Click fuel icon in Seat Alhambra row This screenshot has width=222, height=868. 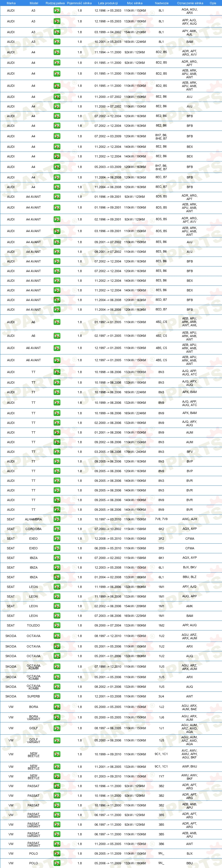click(57, 519)
